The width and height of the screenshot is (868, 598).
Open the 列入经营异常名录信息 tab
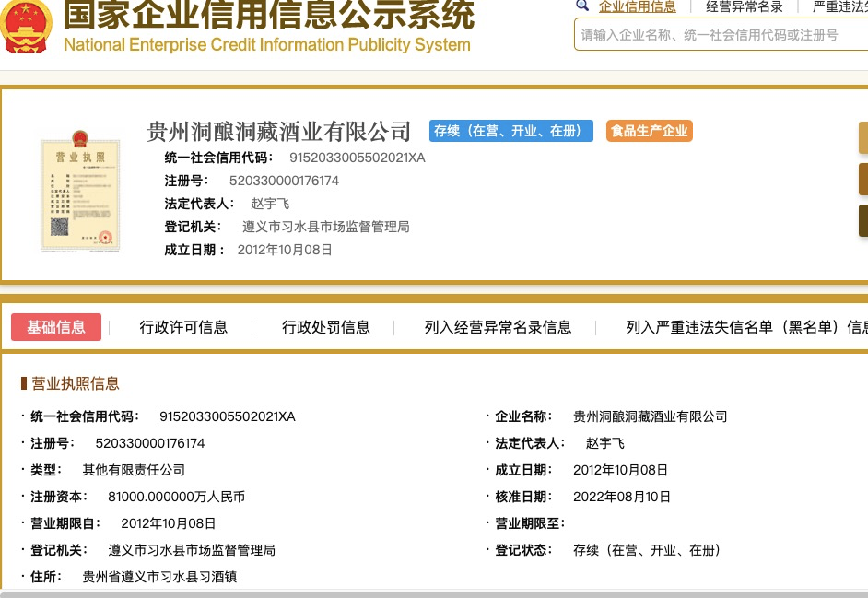click(498, 327)
